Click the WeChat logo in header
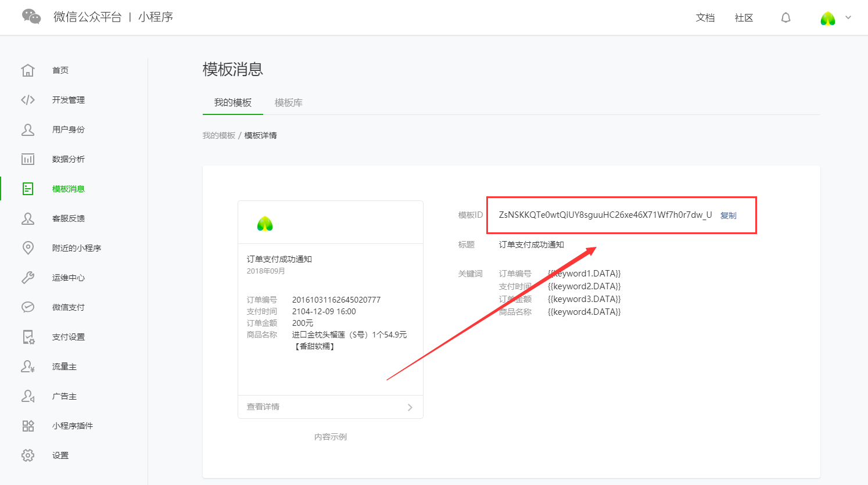868x485 pixels. [x=31, y=17]
